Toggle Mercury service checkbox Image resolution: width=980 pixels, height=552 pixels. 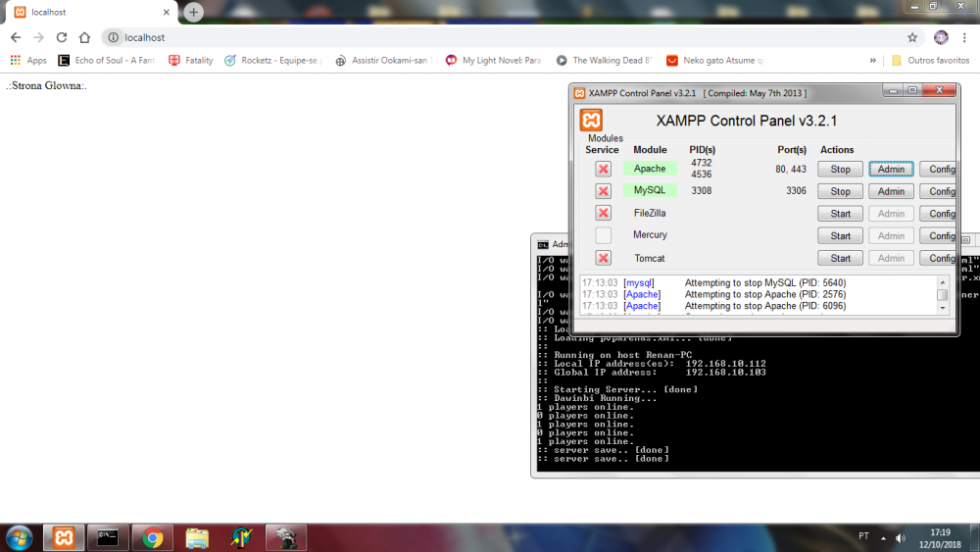click(603, 235)
